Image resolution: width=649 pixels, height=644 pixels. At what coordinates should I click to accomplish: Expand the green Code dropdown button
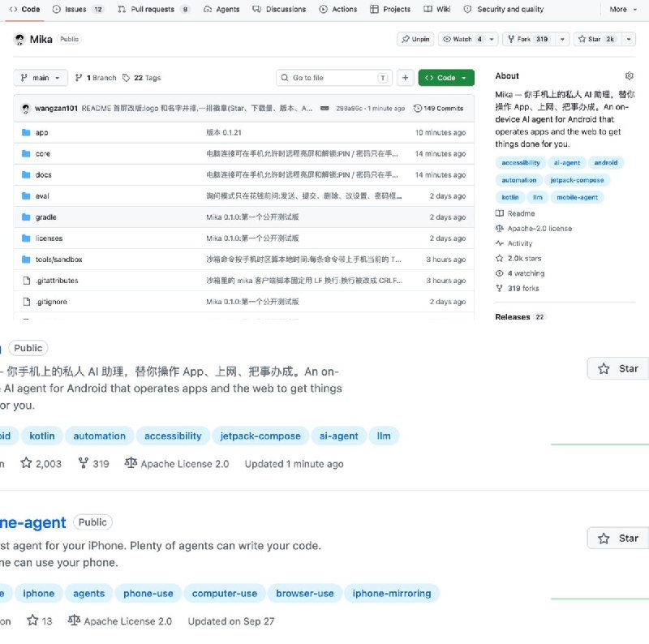[446, 78]
